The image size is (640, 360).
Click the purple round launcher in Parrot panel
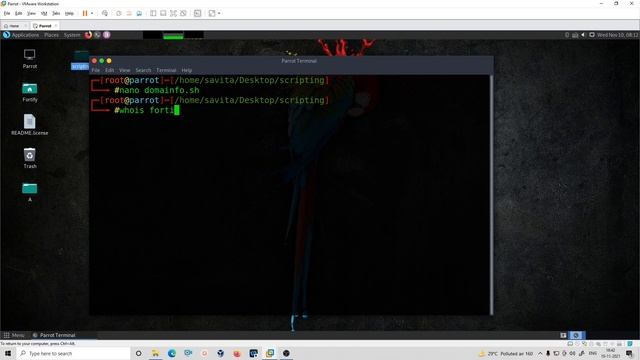(107, 35)
